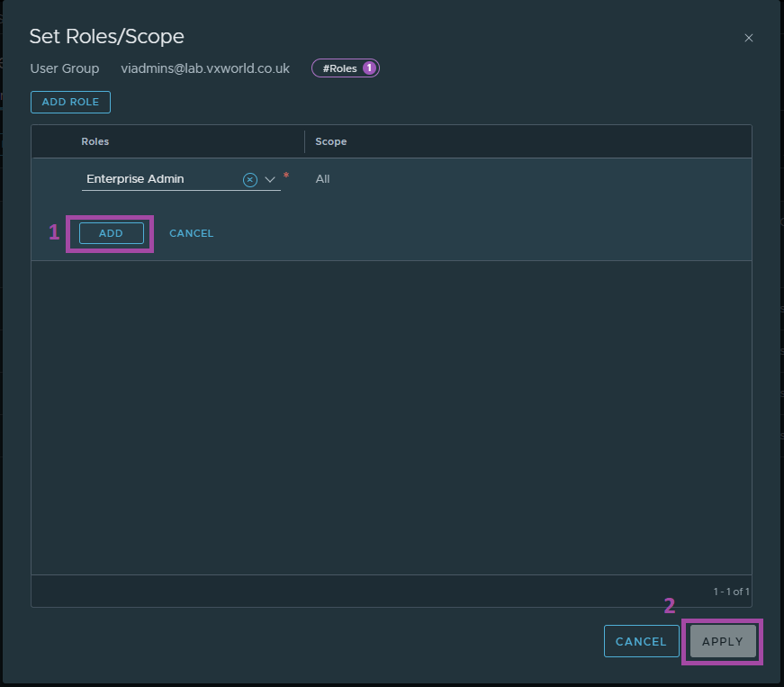
Task: Click CANCEL in the dialog footer
Action: coord(641,641)
